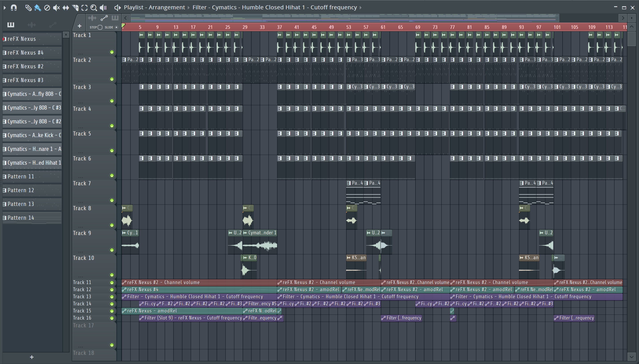This screenshot has width=639, height=364.
Task: Click the speaker icon before Playlist title
Action: 117,8
